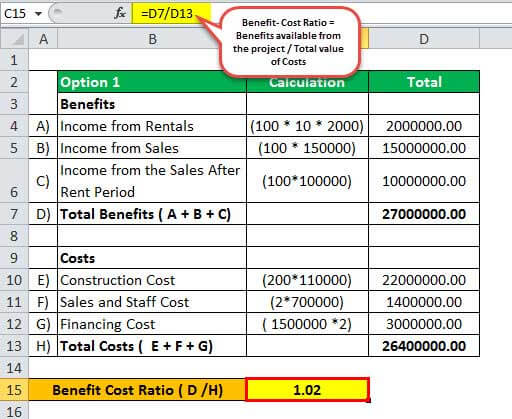Select row 5 header

[14, 148]
